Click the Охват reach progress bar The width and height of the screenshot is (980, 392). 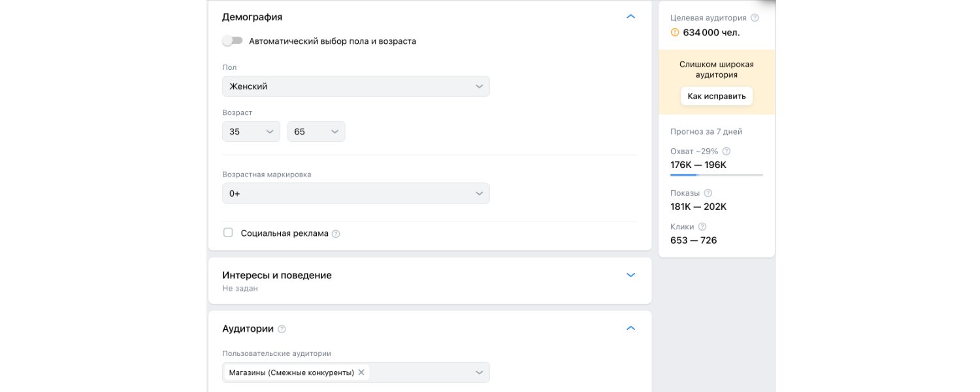tap(716, 175)
